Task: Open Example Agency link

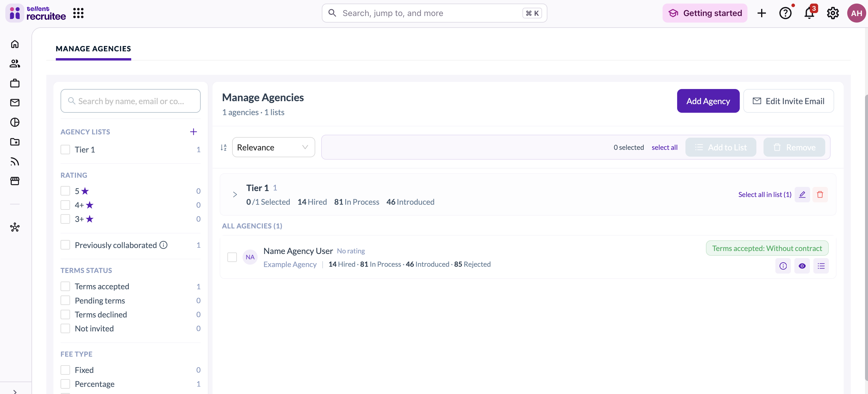Action: coord(290,264)
